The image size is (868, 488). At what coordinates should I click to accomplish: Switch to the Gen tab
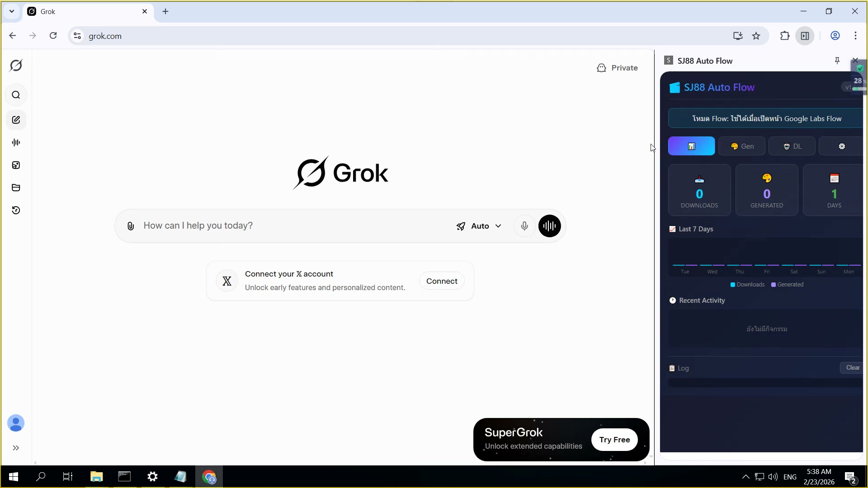coord(741,146)
